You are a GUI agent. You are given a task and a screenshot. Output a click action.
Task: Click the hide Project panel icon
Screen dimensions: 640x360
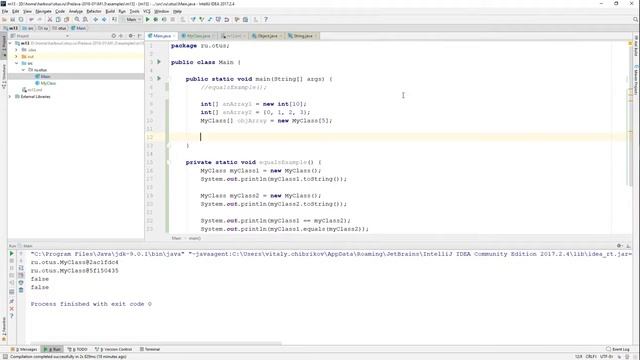pos(140,36)
